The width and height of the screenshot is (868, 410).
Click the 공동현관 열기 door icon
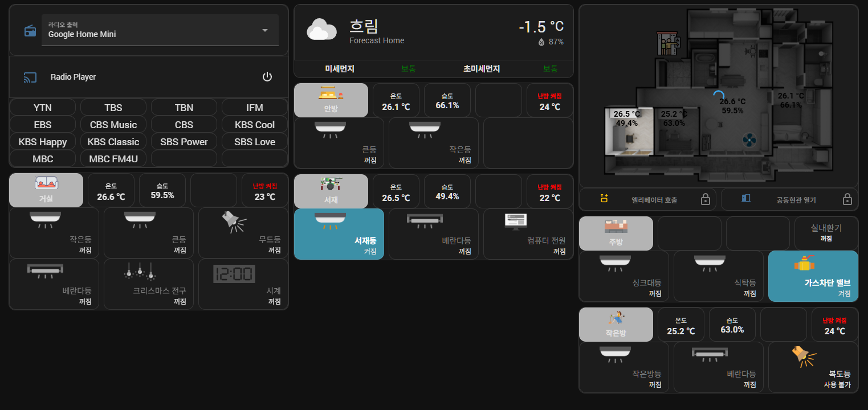click(x=746, y=199)
